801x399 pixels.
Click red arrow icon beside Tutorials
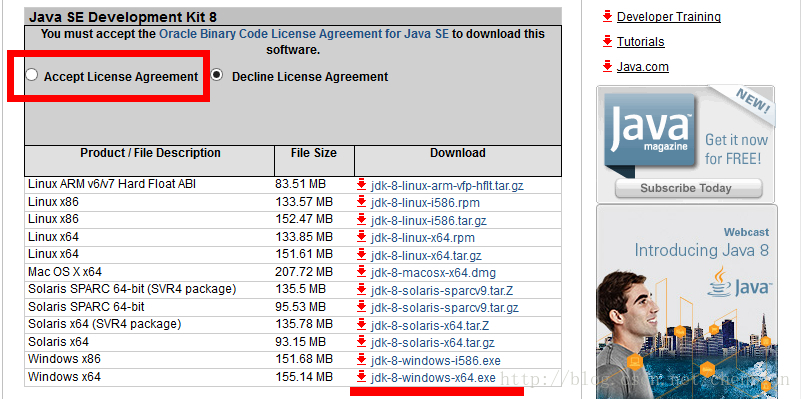click(x=607, y=41)
